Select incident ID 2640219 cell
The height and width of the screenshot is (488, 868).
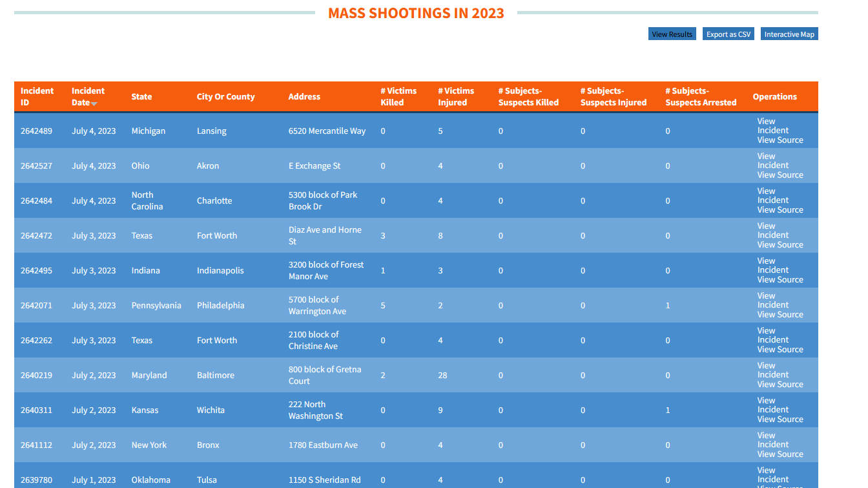36,376
